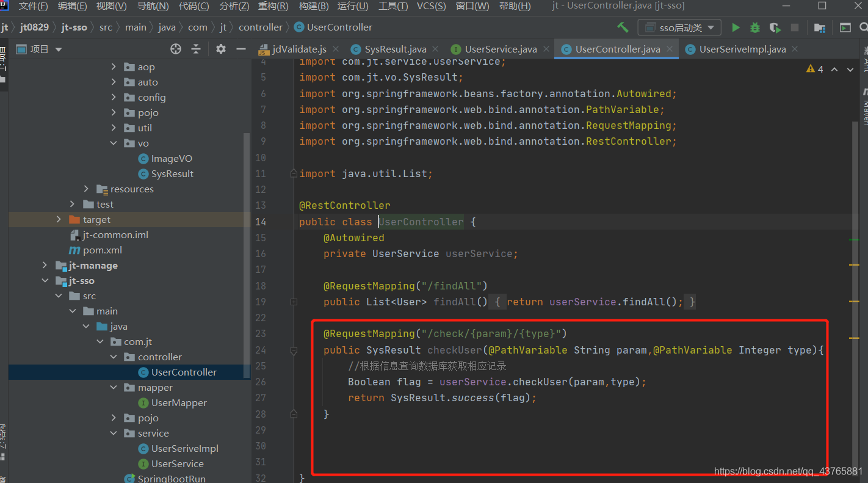Image resolution: width=868 pixels, height=483 pixels.
Task: Select UserMapper interface in tree
Action: tap(179, 402)
